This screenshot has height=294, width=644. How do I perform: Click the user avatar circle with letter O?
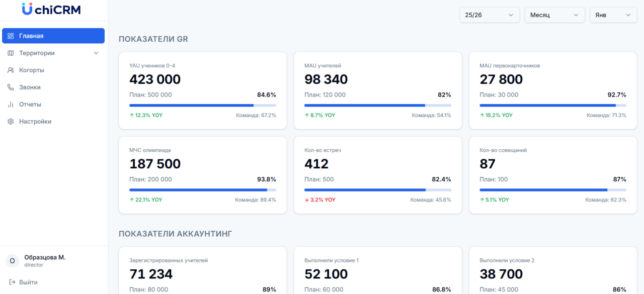13,261
